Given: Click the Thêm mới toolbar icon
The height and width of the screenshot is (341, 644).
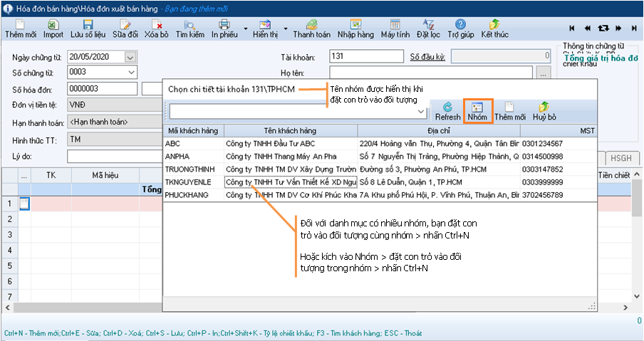Looking at the screenshot, I should pos(20,28).
